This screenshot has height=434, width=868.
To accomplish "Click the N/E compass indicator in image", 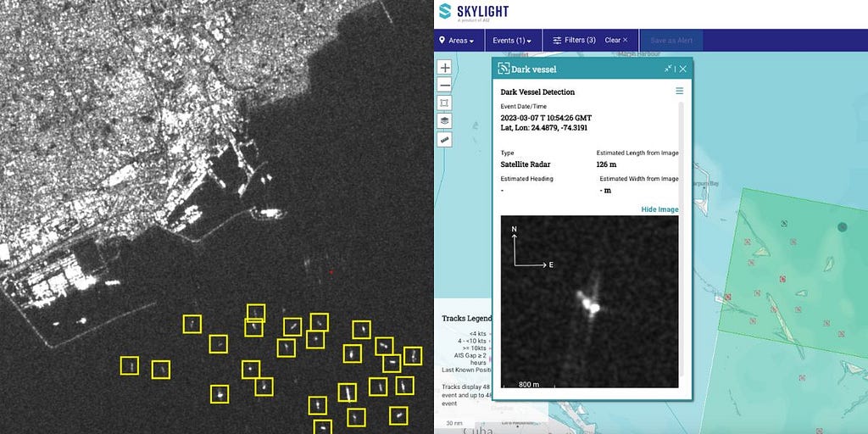I will pos(532,248).
